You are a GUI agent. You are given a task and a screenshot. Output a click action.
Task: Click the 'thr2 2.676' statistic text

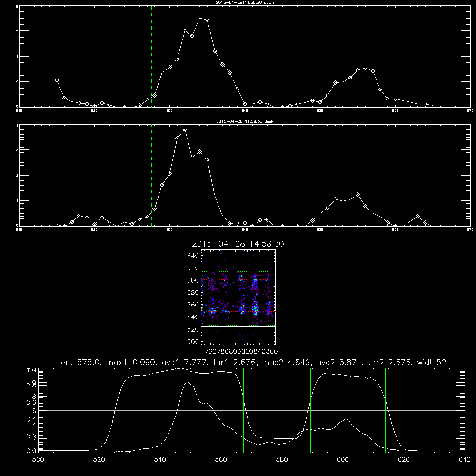(x=390, y=362)
